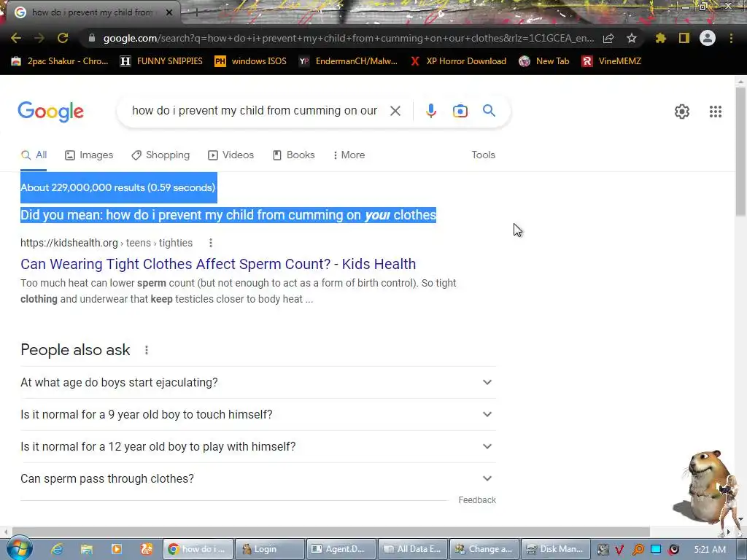Open three-dot menu beside kidshealth.org result
The image size is (747, 560).
pos(211,243)
